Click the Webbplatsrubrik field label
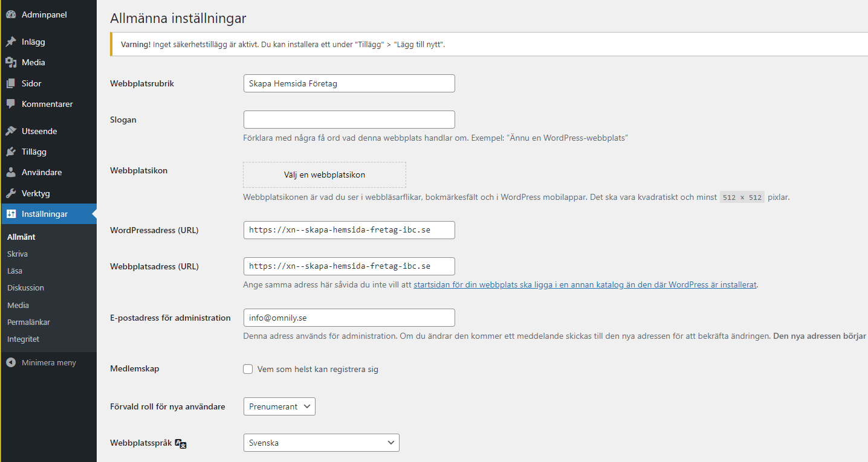This screenshot has height=462, width=868. pyautogui.click(x=142, y=83)
